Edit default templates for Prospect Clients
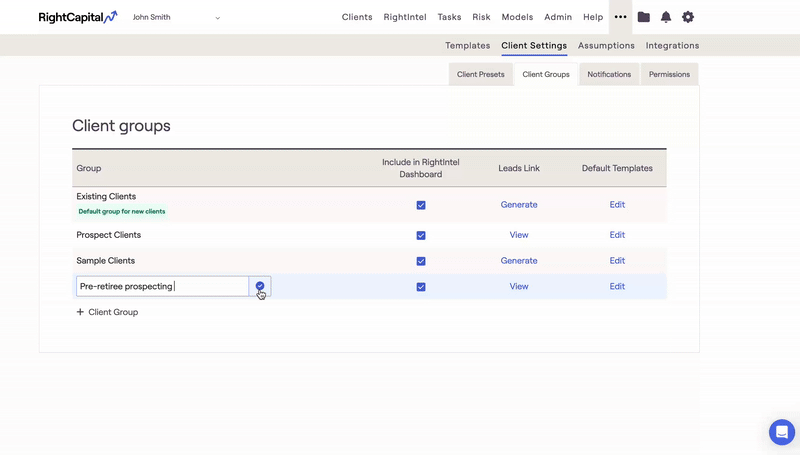Viewport: 800px width, 455px height. click(617, 235)
